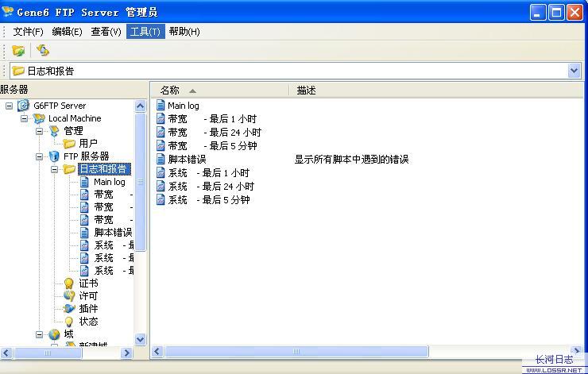Click tree scrollbar up arrow
Image resolution: width=588 pixels, height=374 pixels.
(x=141, y=106)
